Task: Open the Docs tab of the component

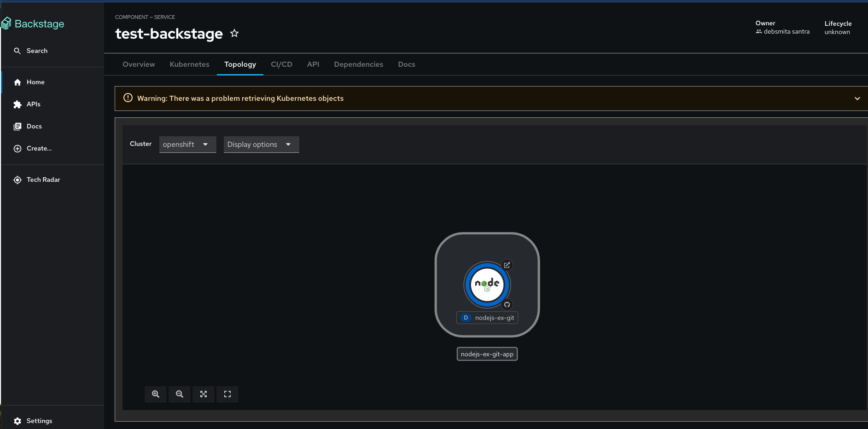Action: click(x=407, y=64)
